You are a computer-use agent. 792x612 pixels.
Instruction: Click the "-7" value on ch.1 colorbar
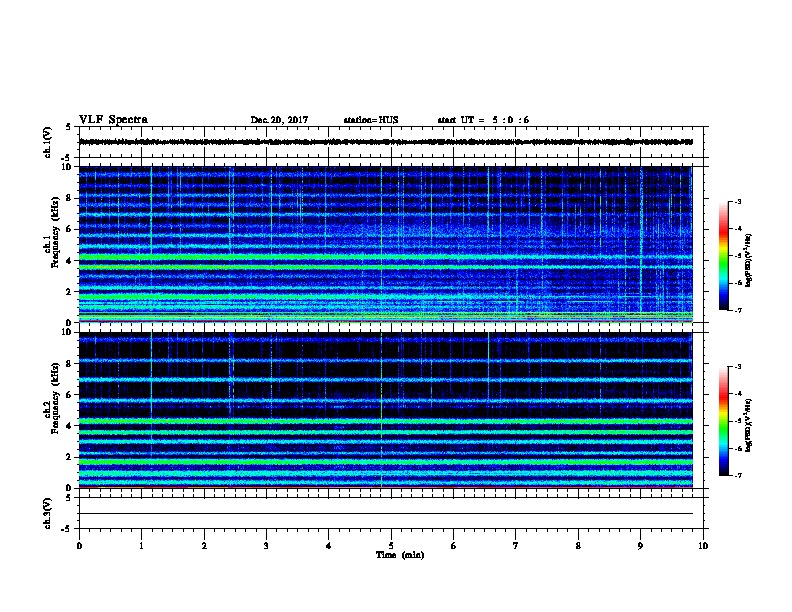click(737, 310)
